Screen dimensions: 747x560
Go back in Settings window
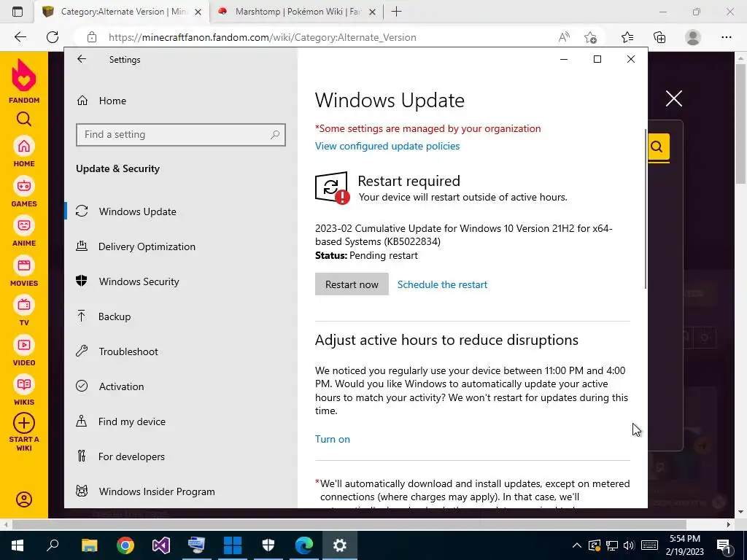point(82,59)
